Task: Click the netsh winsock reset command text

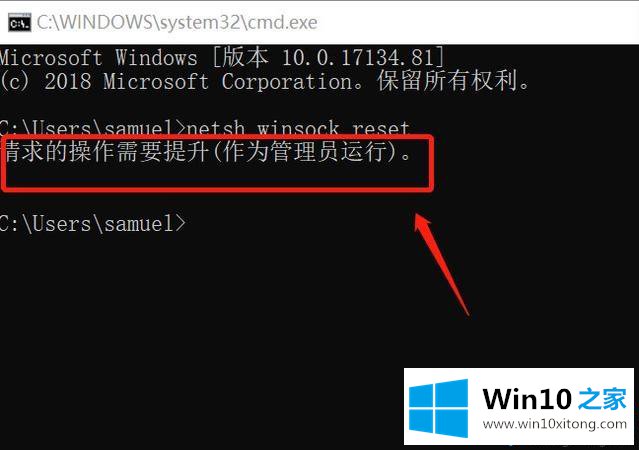Action: 298,128
